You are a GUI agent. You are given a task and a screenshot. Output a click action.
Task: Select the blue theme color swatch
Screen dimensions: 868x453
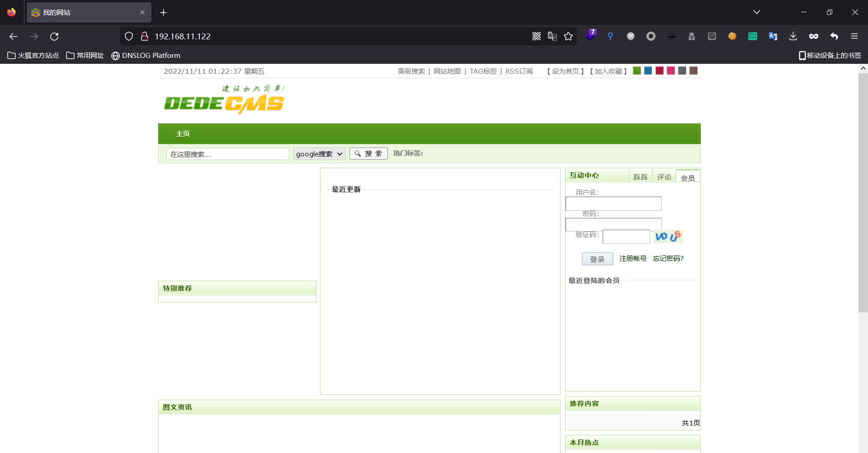[648, 71]
